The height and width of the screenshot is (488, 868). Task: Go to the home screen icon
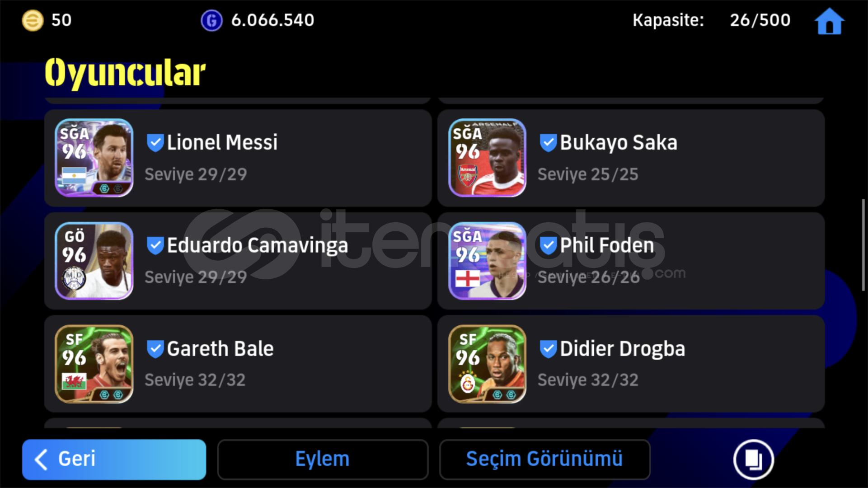pos(829,21)
